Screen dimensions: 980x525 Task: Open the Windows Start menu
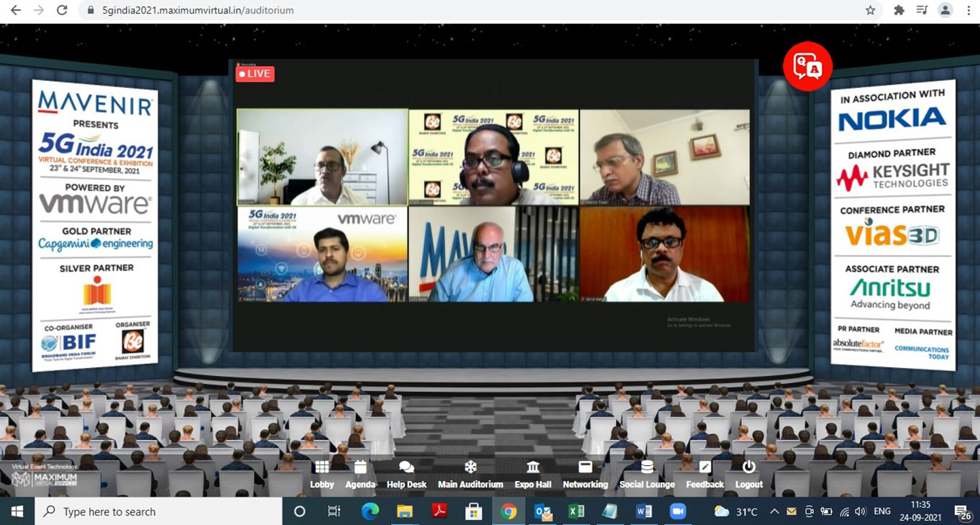coord(16,511)
